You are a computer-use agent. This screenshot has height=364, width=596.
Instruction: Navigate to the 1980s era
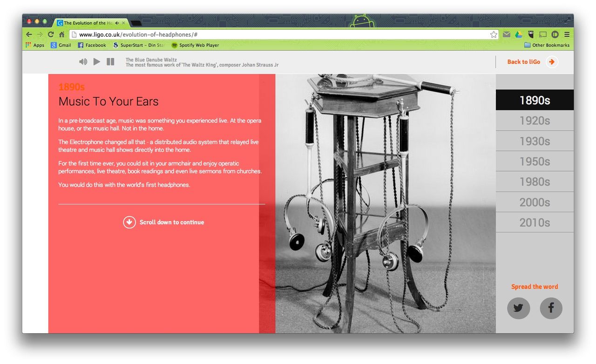click(535, 182)
